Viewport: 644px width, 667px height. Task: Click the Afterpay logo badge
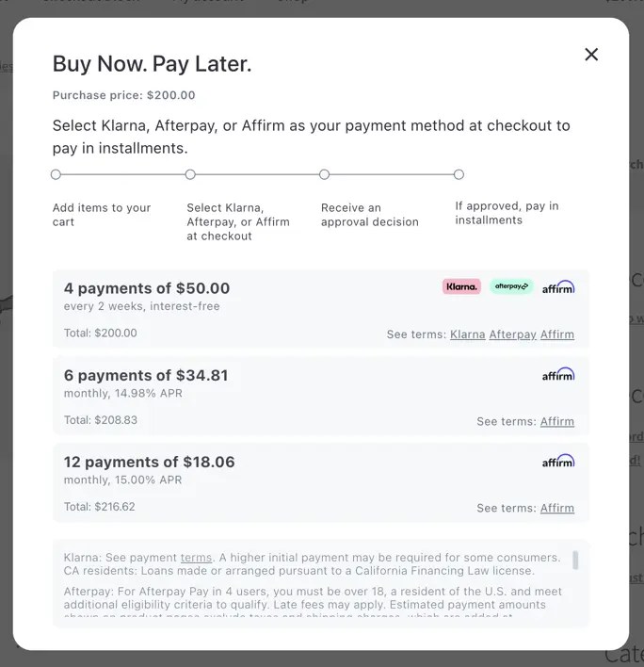click(x=511, y=286)
